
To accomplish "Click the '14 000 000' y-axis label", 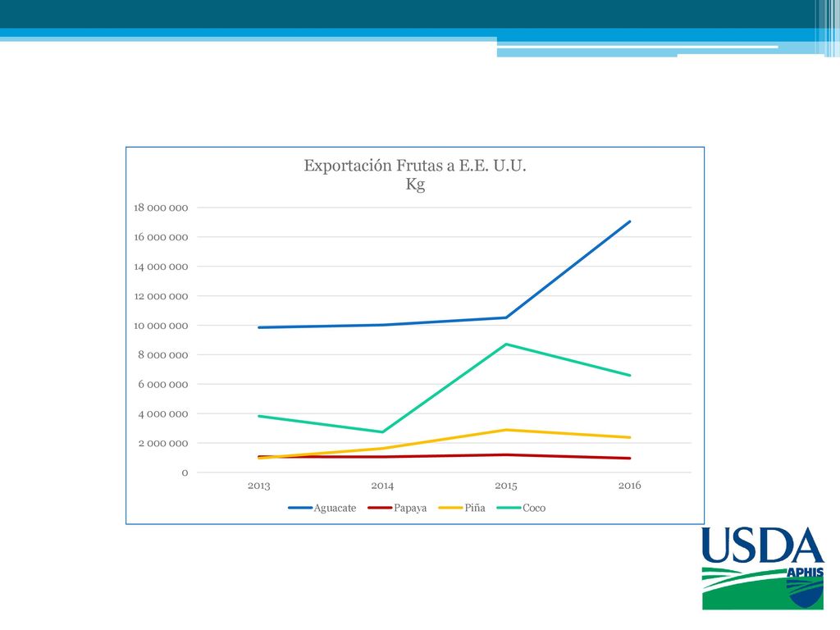I will [161, 267].
